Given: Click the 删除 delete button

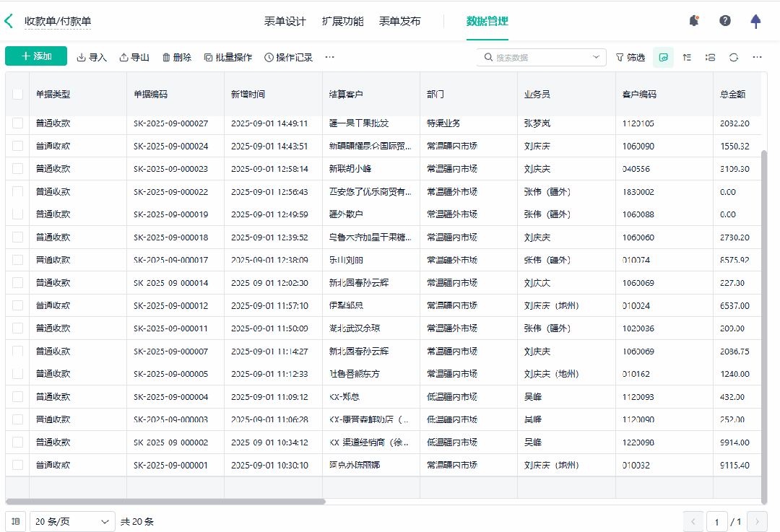Looking at the screenshot, I should tap(177, 57).
